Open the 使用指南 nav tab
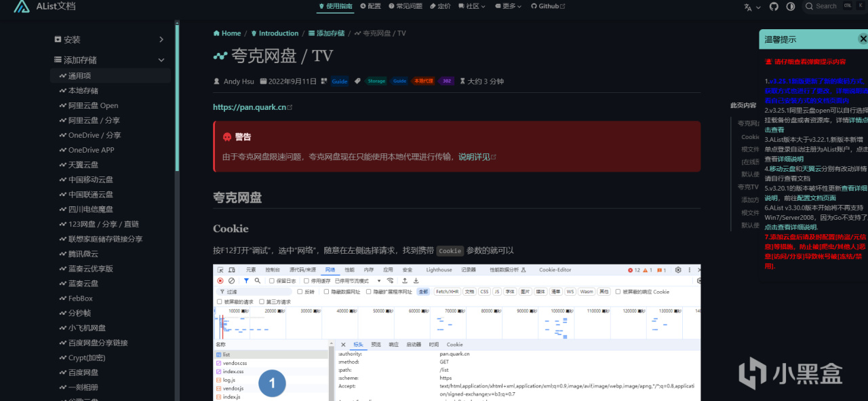The image size is (868, 401). coord(335,6)
